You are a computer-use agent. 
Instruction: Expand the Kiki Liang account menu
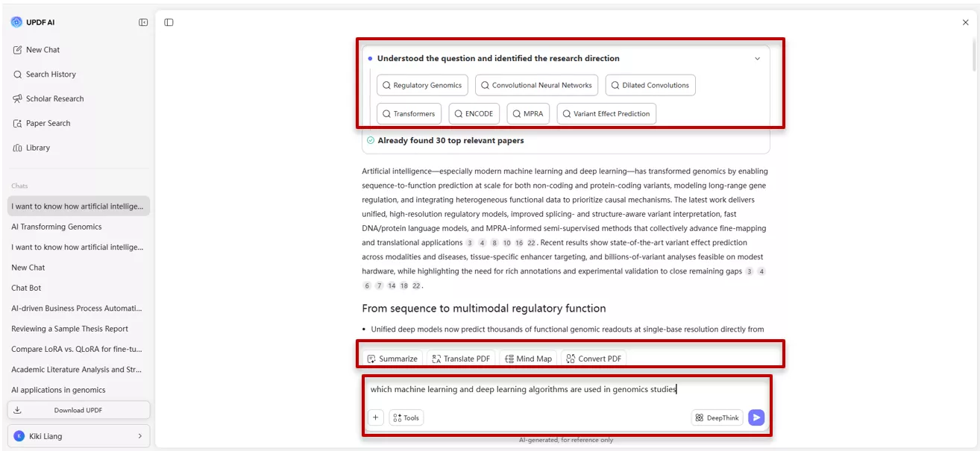[78, 435]
